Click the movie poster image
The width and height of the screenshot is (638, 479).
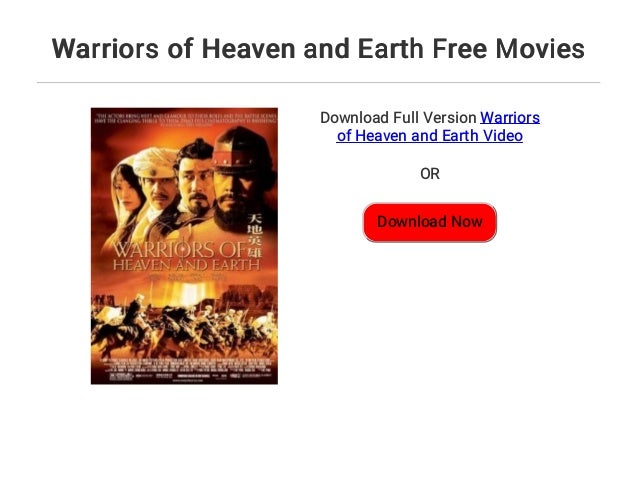click(184, 246)
